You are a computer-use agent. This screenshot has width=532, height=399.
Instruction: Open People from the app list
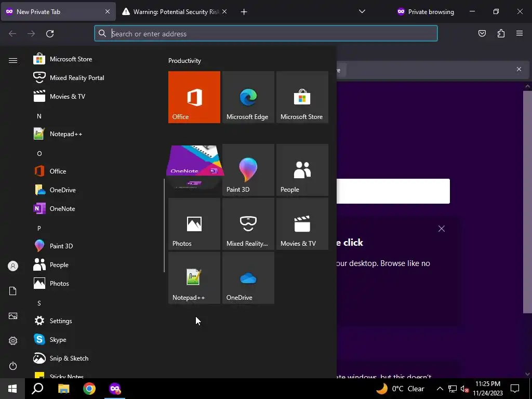[x=95, y=264]
